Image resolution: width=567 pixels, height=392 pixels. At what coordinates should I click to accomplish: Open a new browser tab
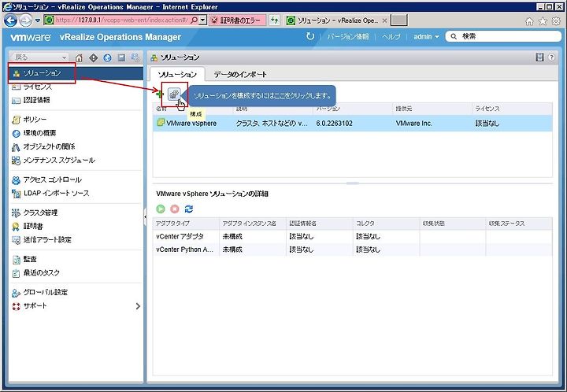399,20
